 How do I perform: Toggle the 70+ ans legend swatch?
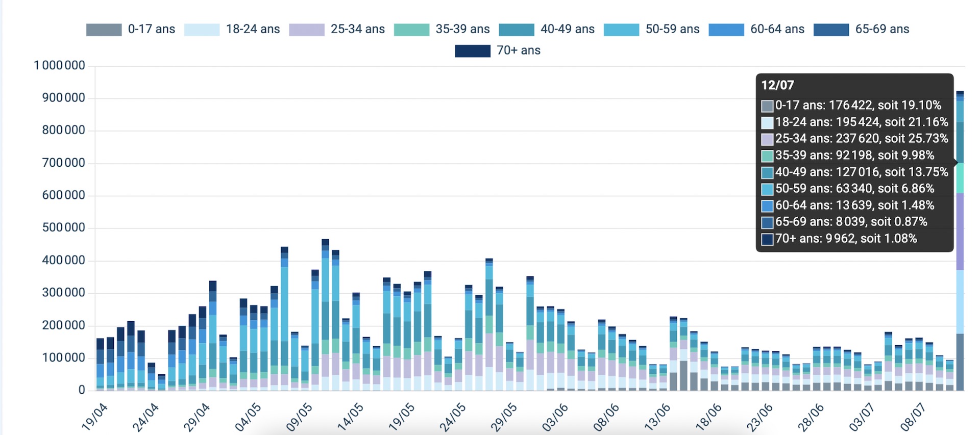(x=473, y=51)
